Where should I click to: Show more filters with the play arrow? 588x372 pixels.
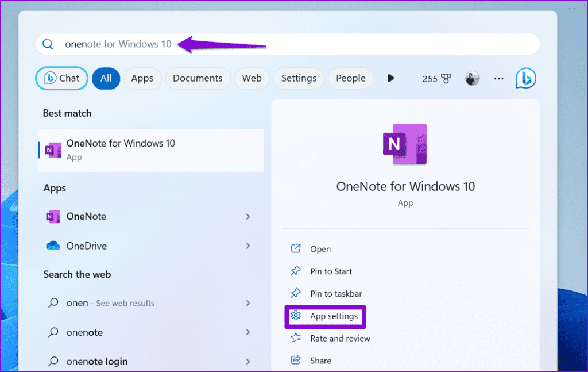[x=390, y=78]
